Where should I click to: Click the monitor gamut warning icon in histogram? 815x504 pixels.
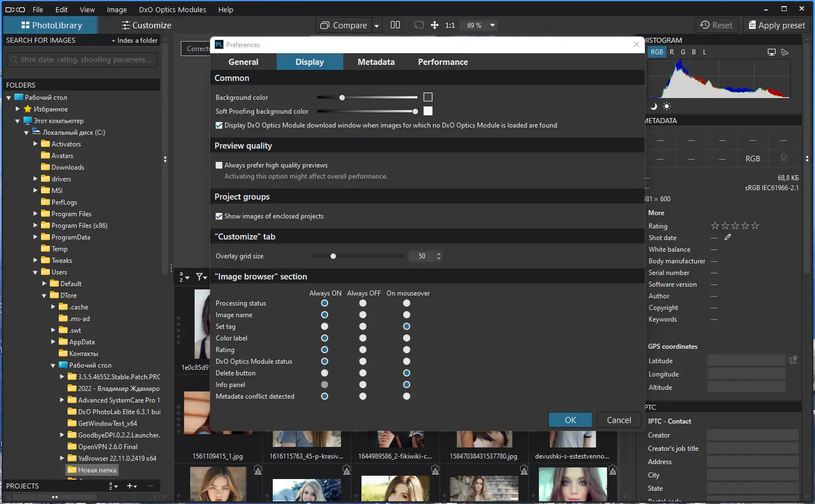(771, 52)
